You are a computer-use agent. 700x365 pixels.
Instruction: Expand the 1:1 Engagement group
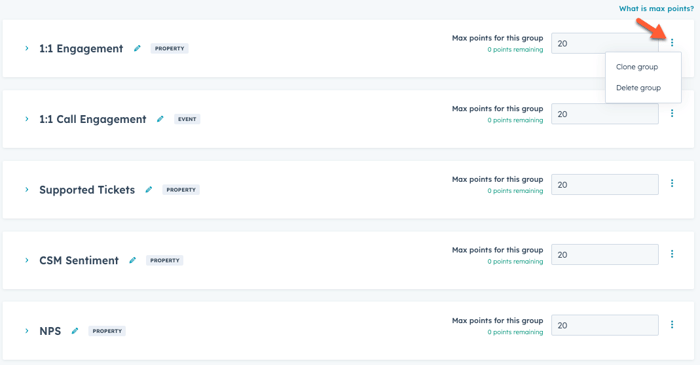point(27,48)
